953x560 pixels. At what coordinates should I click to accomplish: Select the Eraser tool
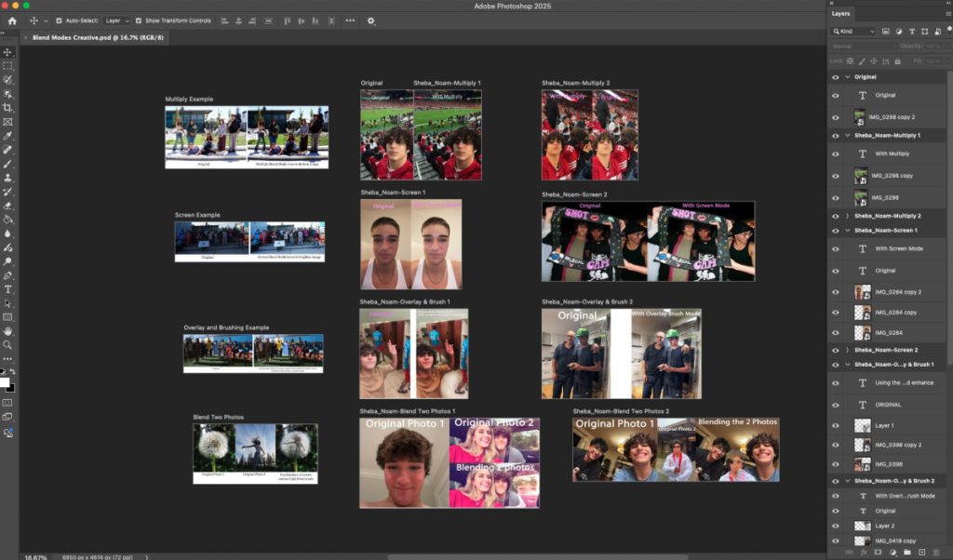(x=7, y=206)
